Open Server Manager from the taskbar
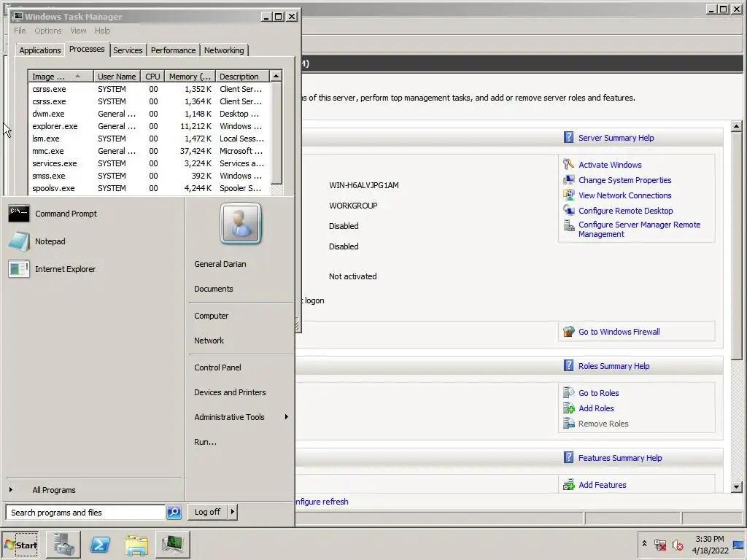 click(x=64, y=544)
